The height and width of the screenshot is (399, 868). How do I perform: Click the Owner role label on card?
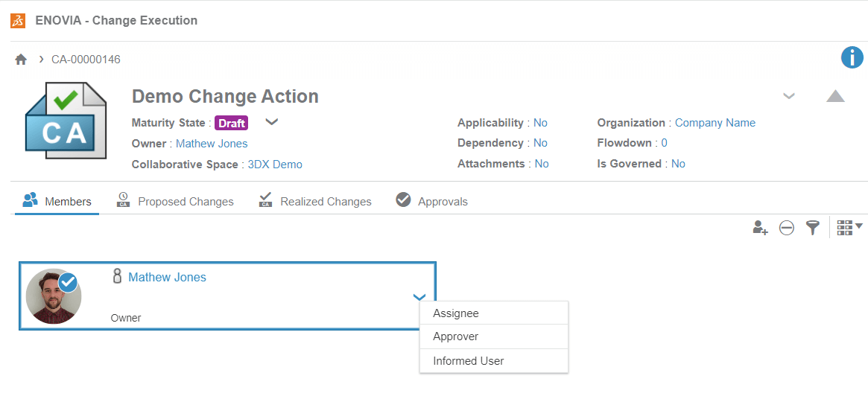(x=126, y=318)
